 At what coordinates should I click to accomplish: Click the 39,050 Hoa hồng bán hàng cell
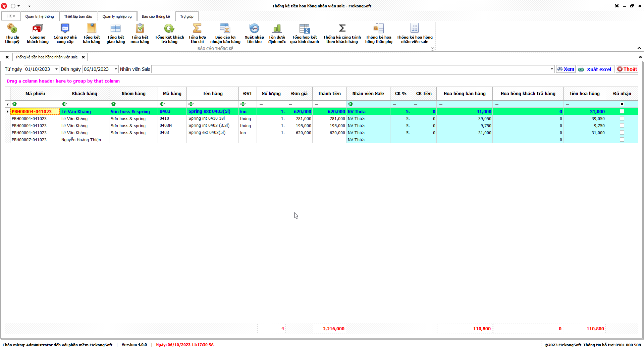pos(465,119)
